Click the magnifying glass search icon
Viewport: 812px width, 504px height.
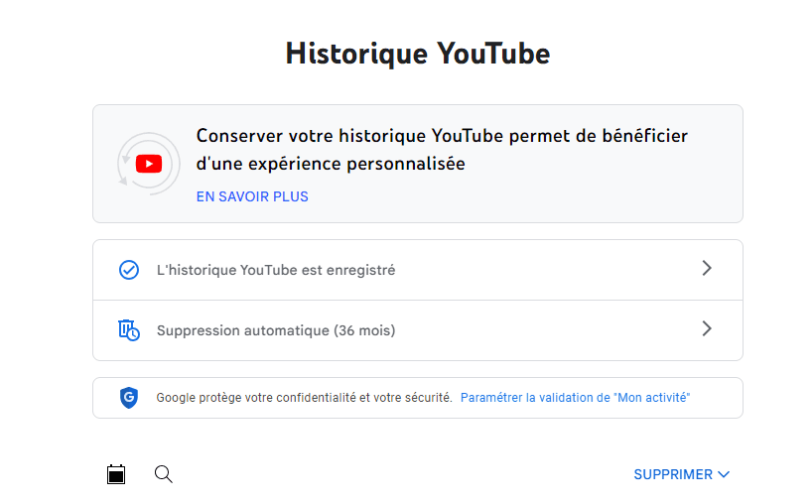(x=164, y=474)
